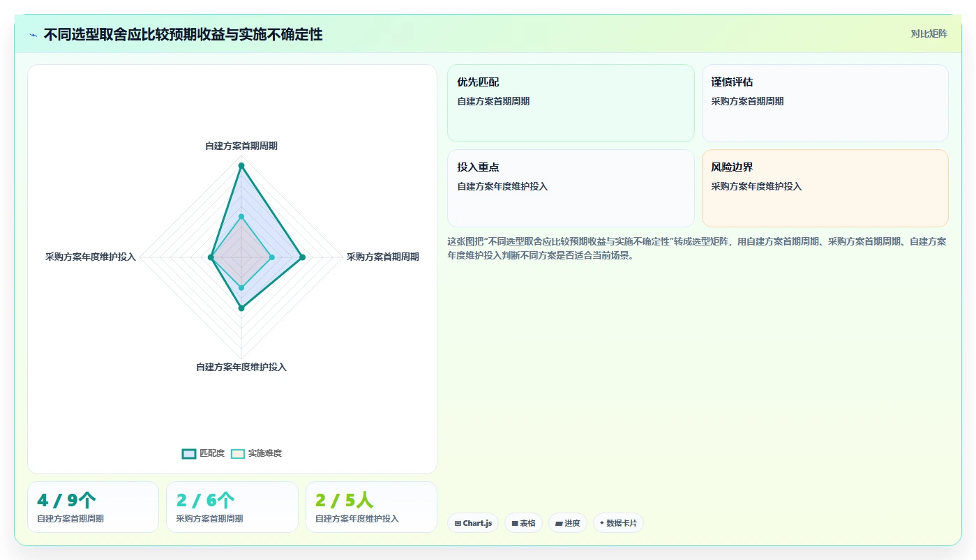Screen dimensions: 976x560
Task: Click 自建方案年度维护投入 caption under 2 / 5人
Action: 357,519
